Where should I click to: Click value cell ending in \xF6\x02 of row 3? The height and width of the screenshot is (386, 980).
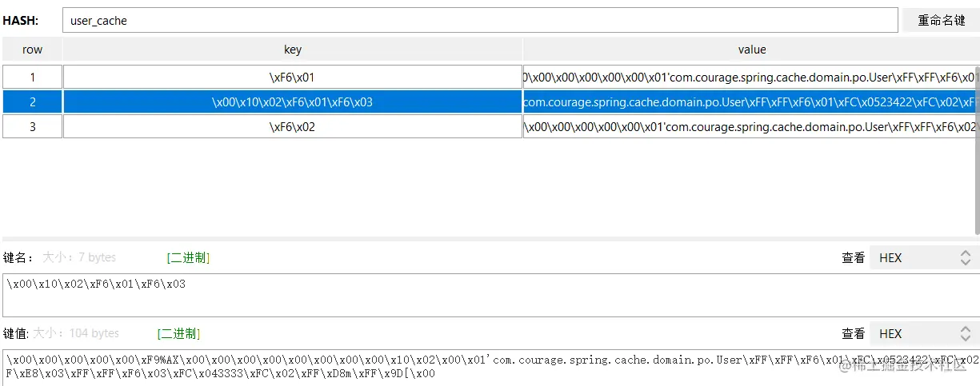click(x=752, y=126)
